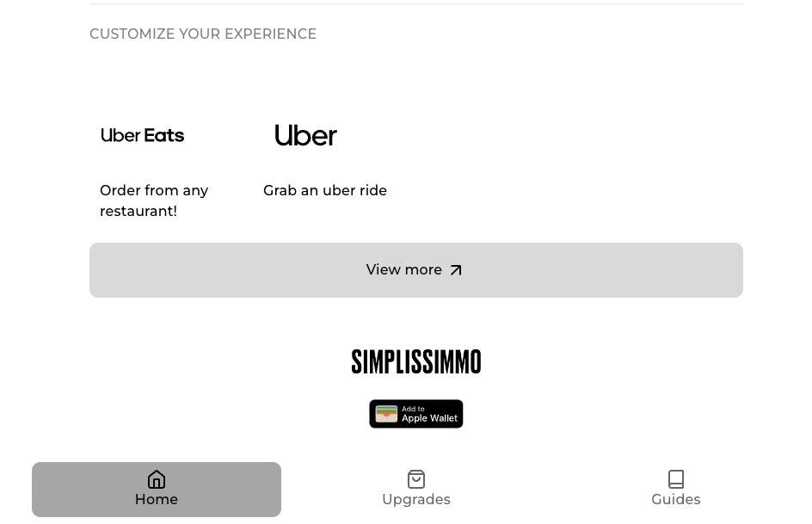Image resolution: width=812 pixels, height=524 pixels.
Task: Click the View more button
Action: point(416,270)
